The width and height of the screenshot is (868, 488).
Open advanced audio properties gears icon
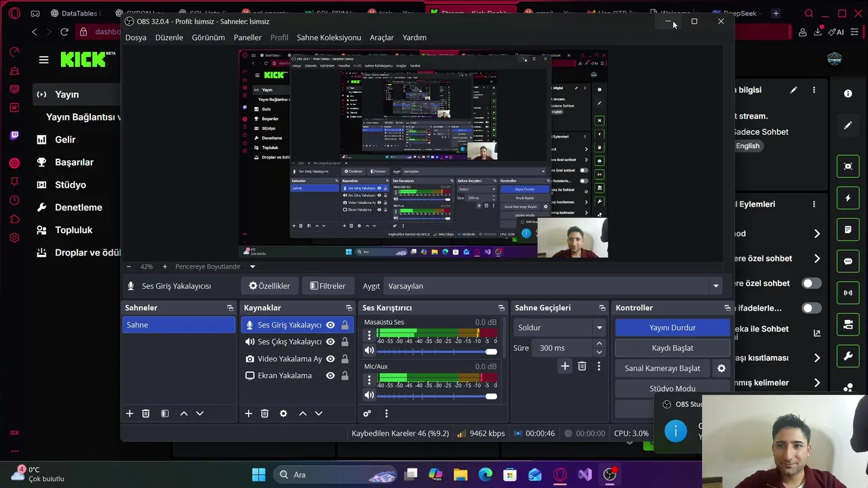pos(367,413)
